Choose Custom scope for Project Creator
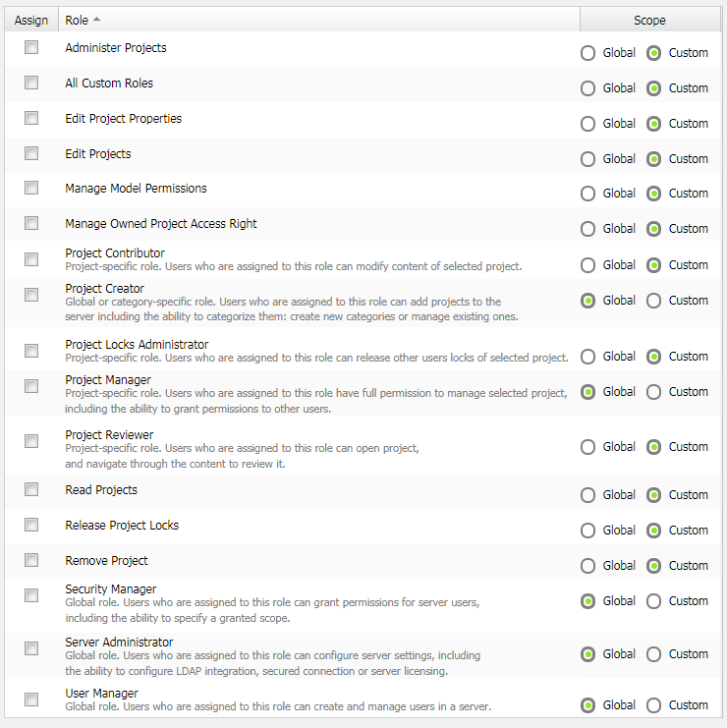This screenshot has width=727, height=728. 654,301
